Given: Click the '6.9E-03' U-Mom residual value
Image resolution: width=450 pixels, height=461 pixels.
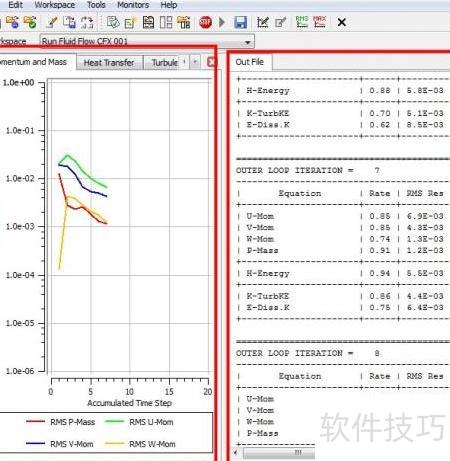Looking at the screenshot, I should pos(425,216).
